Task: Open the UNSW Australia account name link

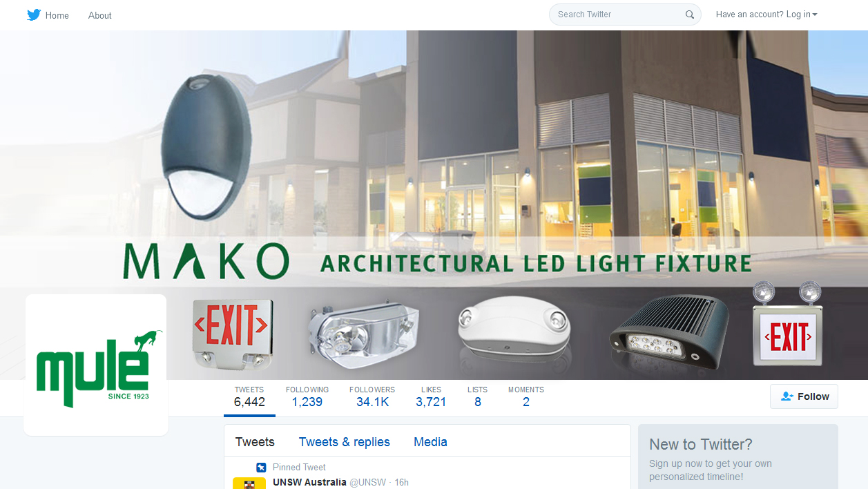Action: 309,482
